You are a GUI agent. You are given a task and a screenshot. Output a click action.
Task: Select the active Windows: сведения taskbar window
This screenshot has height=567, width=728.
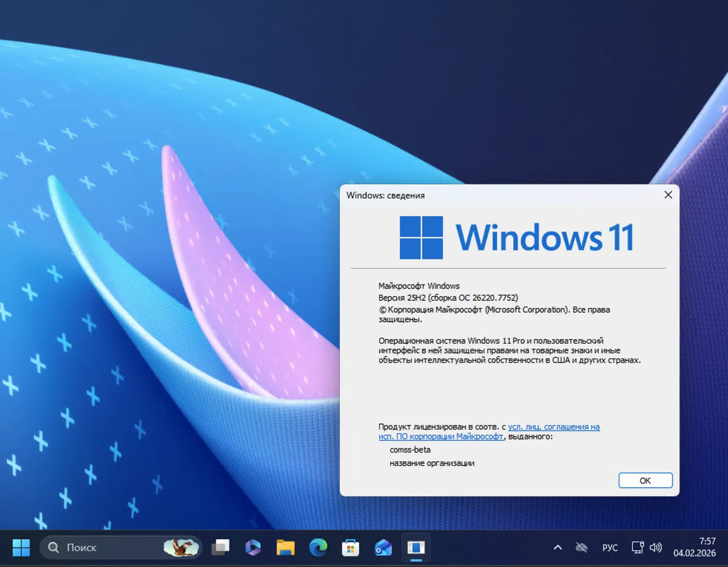(416, 547)
